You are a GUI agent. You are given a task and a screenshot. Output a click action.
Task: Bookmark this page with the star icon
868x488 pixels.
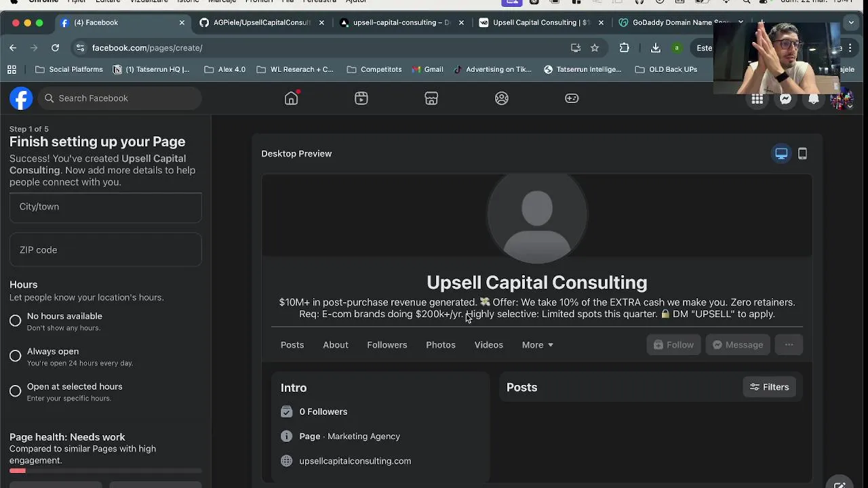coord(595,47)
